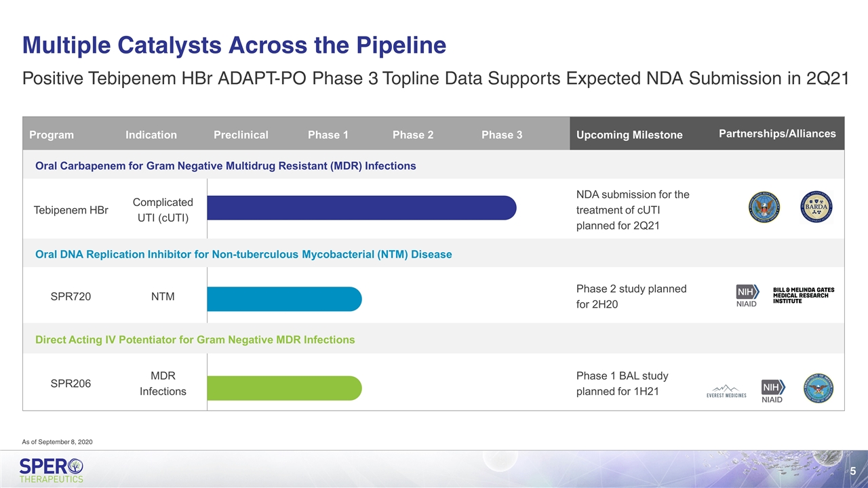The height and width of the screenshot is (488, 868).
Task: Click the Oral DNA Replication Inhibitor heading
Action: (x=243, y=254)
